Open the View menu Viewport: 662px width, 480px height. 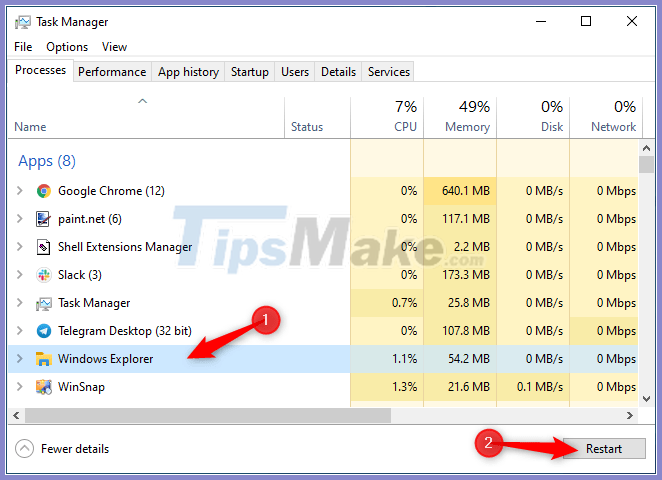(114, 47)
